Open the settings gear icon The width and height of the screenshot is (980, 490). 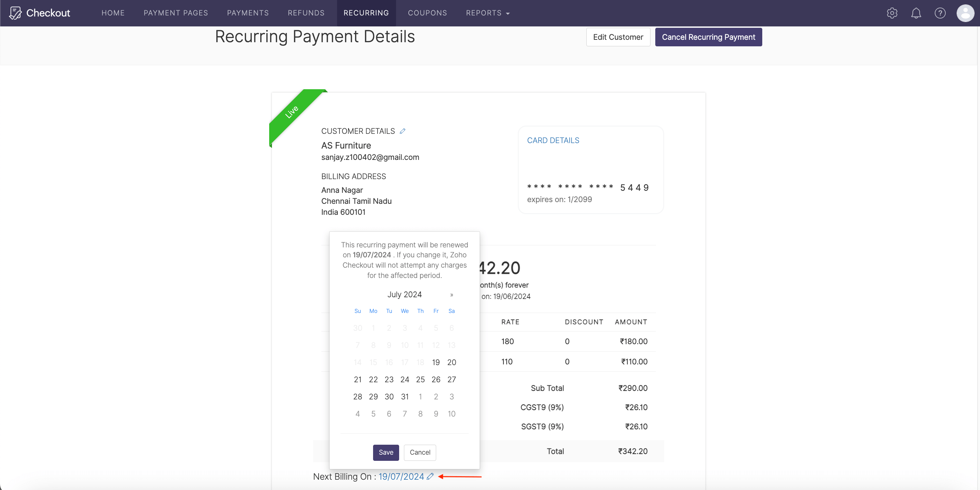[x=892, y=13]
